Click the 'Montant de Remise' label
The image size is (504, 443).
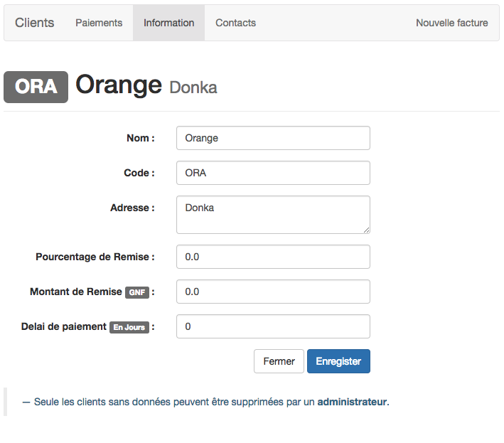(x=76, y=292)
